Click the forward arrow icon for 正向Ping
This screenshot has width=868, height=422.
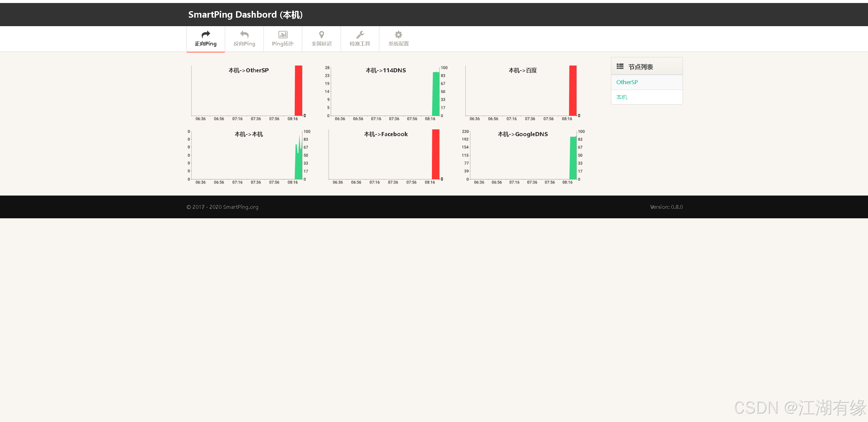[206, 34]
